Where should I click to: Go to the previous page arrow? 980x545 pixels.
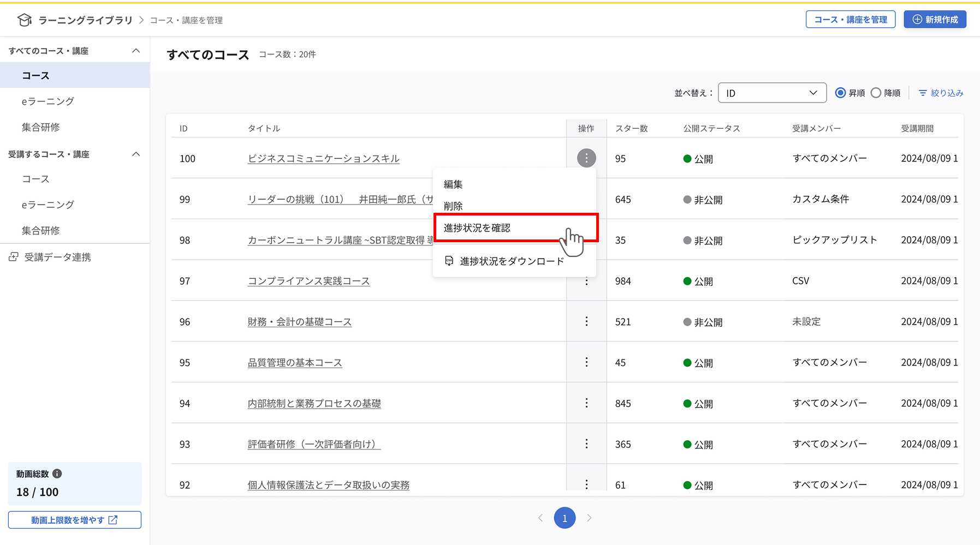coord(541,518)
